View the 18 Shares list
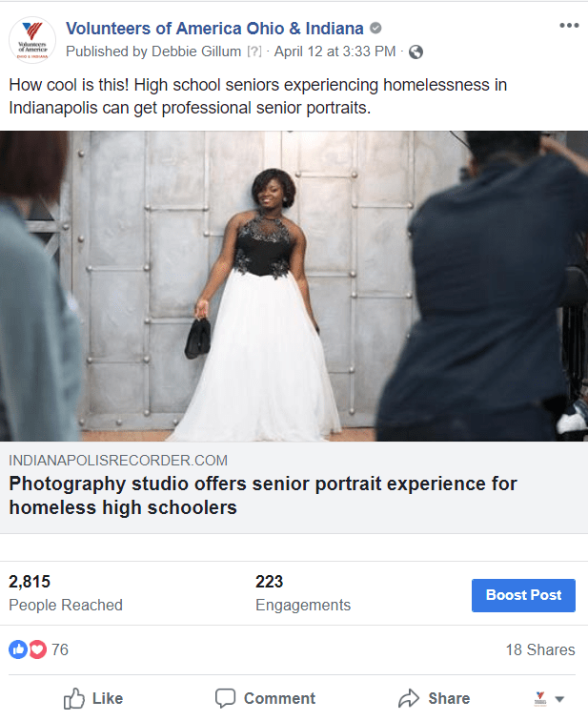 [539, 649]
